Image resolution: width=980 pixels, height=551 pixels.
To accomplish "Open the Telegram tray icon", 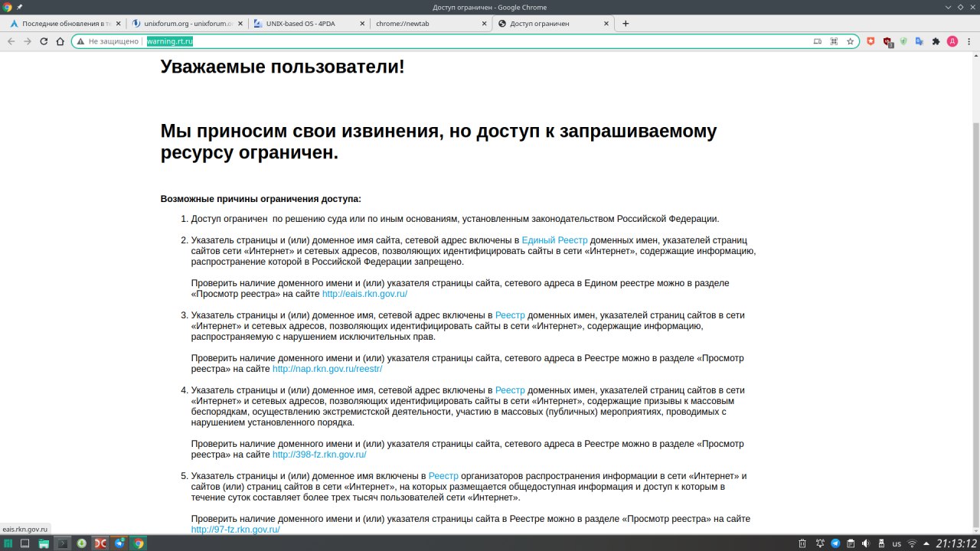I will tap(835, 543).
